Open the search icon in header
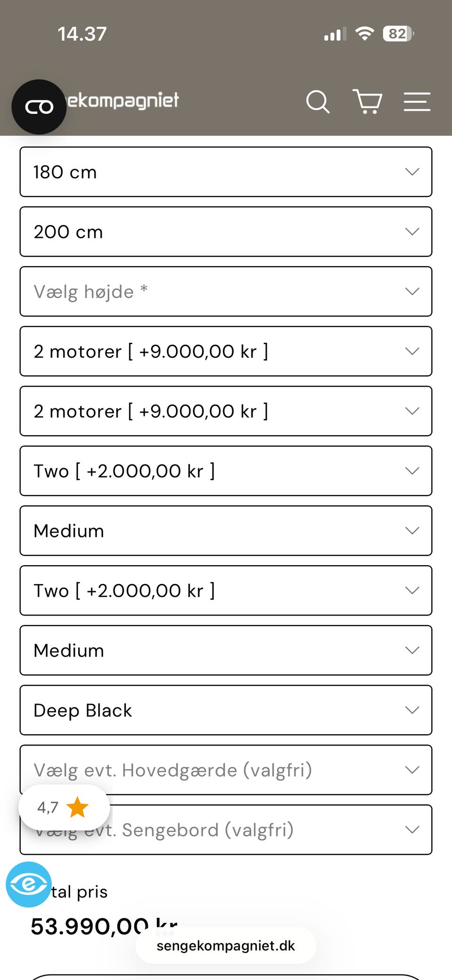The height and width of the screenshot is (980, 452). (318, 102)
